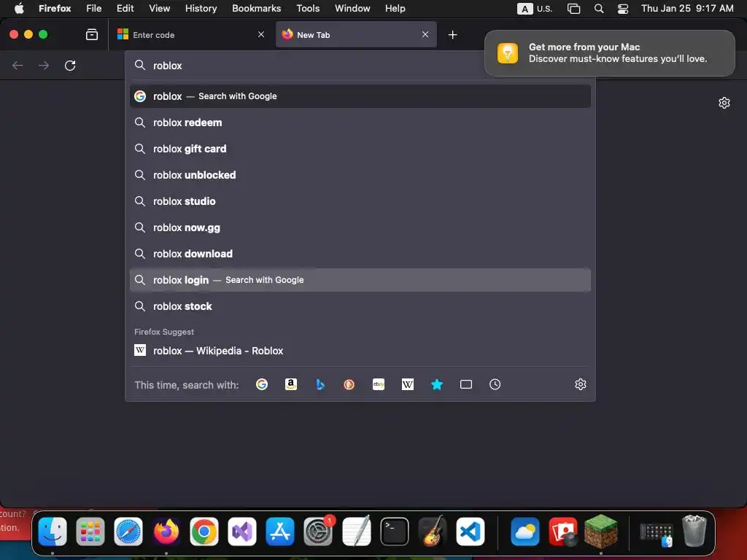Open Weather app from the Dock

pos(525,531)
